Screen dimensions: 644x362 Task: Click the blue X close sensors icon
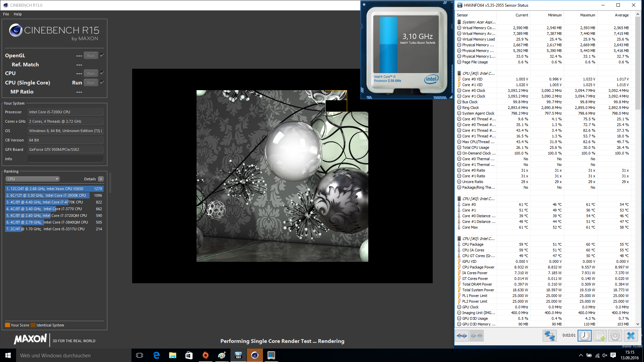631,336
